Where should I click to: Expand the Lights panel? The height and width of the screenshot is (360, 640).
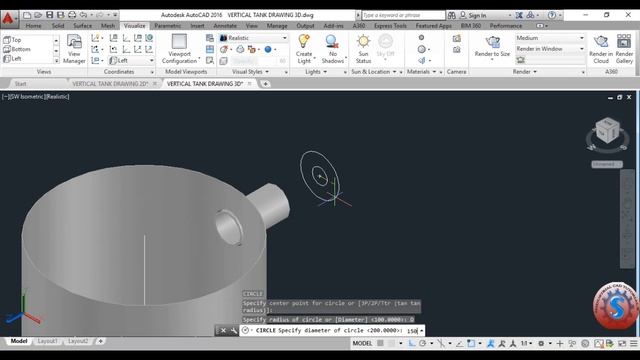(x=316, y=72)
